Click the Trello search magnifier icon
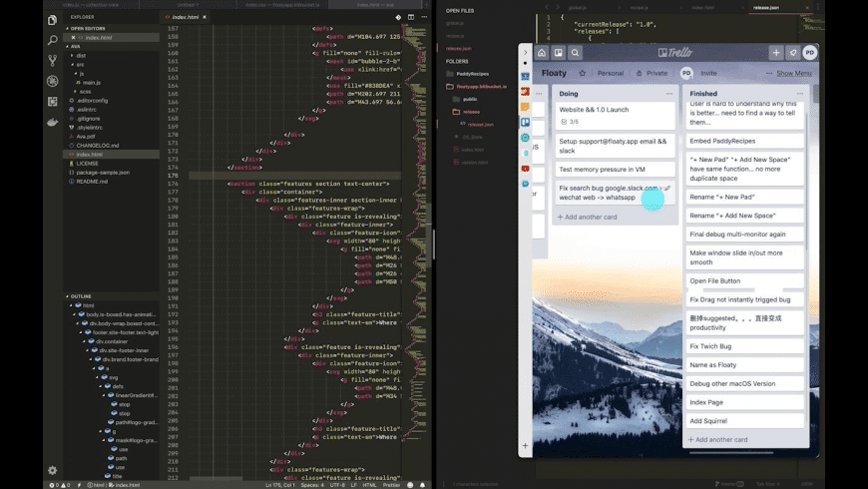868x489 pixels. tap(578, 53)
